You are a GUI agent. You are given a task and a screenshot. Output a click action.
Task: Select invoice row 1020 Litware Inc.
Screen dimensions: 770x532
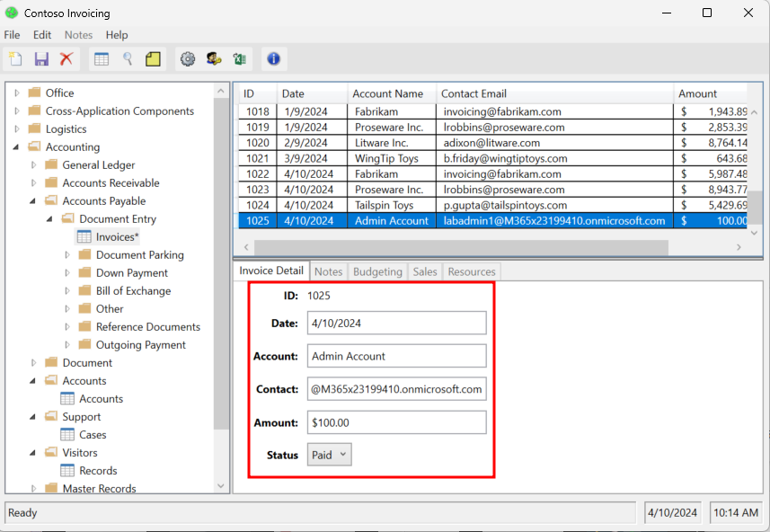tap(493, 143)
